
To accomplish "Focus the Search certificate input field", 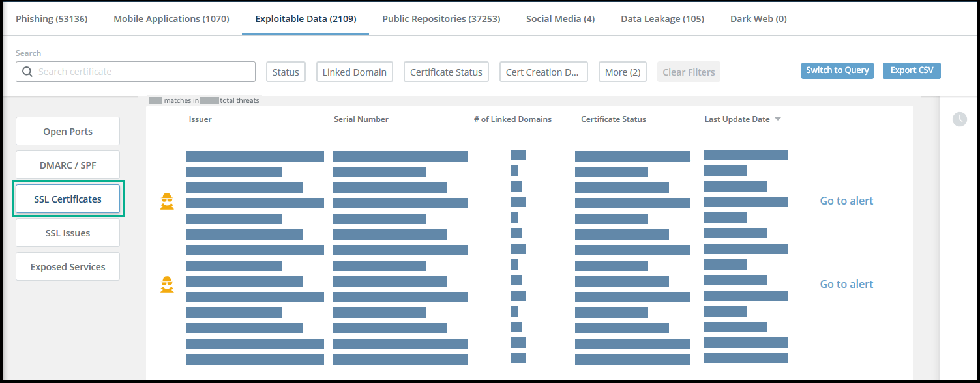I will pyautogui.click(x=143, y=72).
